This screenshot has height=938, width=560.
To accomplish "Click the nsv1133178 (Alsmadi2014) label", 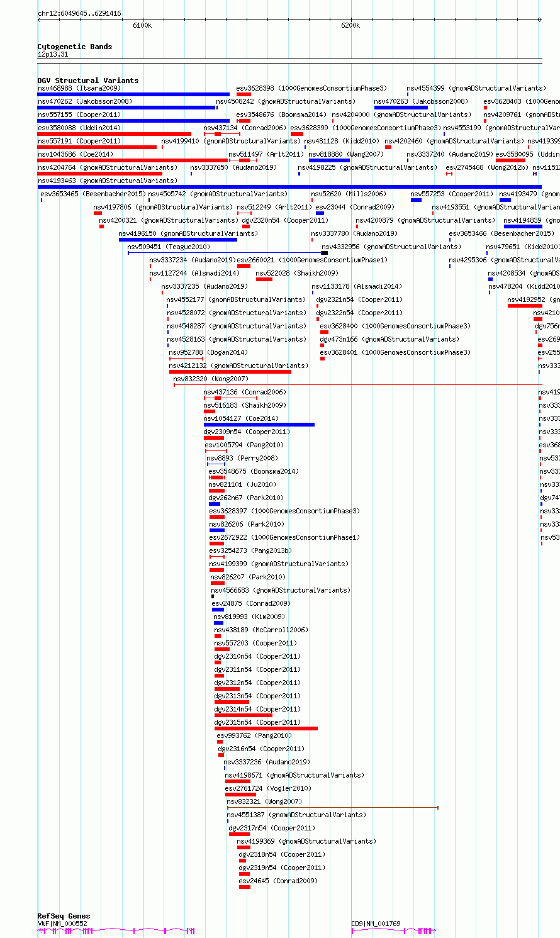I will click(357, 286).
